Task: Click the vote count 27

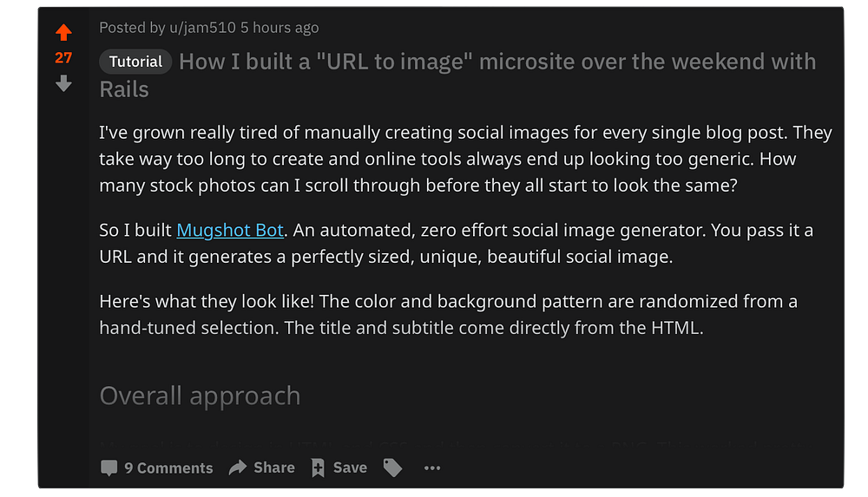Action: [63, 58]
